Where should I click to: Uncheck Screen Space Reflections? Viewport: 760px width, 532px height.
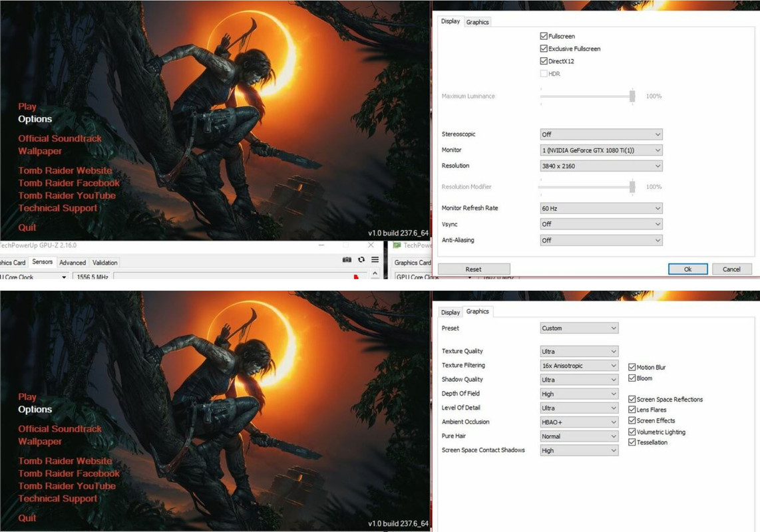(x=632, y=399)
